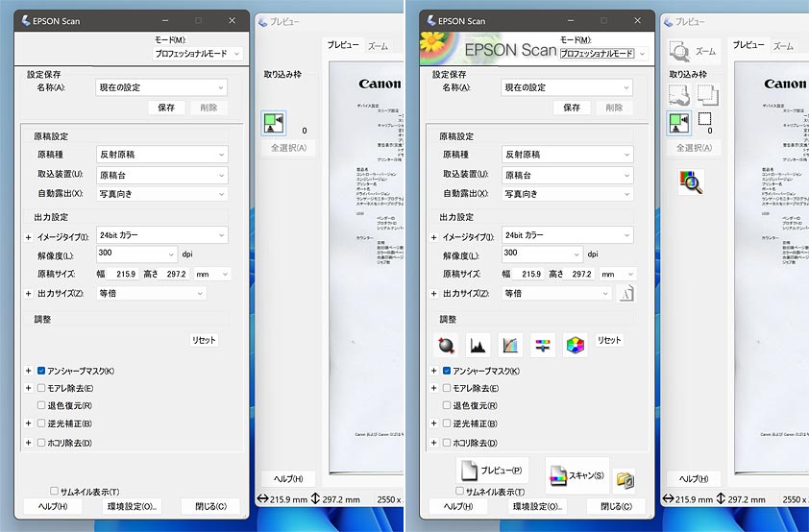Click ヘルプ(H) at bottom of right EPSON Scan window
809x532 pixels.
(458, 506)
